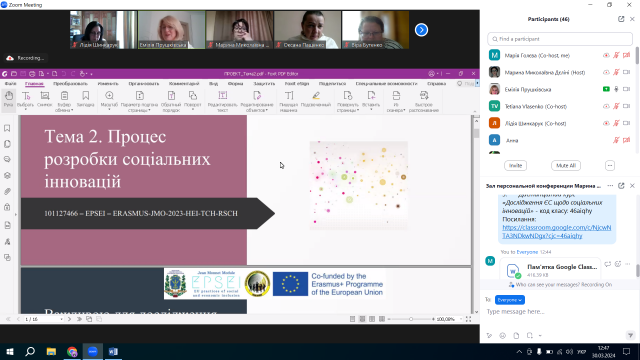The width and height of the screenshot is (640, 360).
Task: Select the Hand tool in Foxit toolbar
Action: tap(9, 99)
